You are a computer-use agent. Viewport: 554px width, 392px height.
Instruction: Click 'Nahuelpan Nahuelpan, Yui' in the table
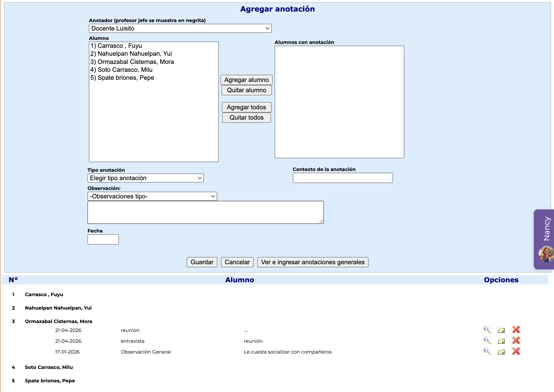coord(58,308)
